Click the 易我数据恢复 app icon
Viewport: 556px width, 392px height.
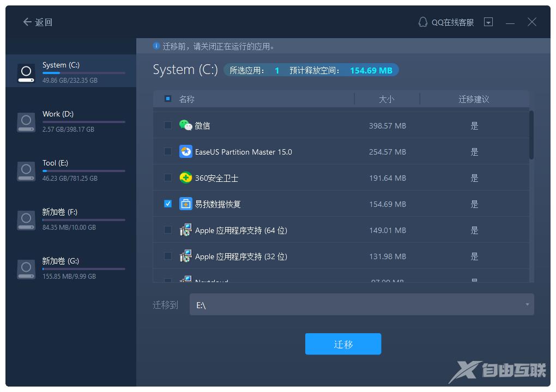(x=186, y=204)
